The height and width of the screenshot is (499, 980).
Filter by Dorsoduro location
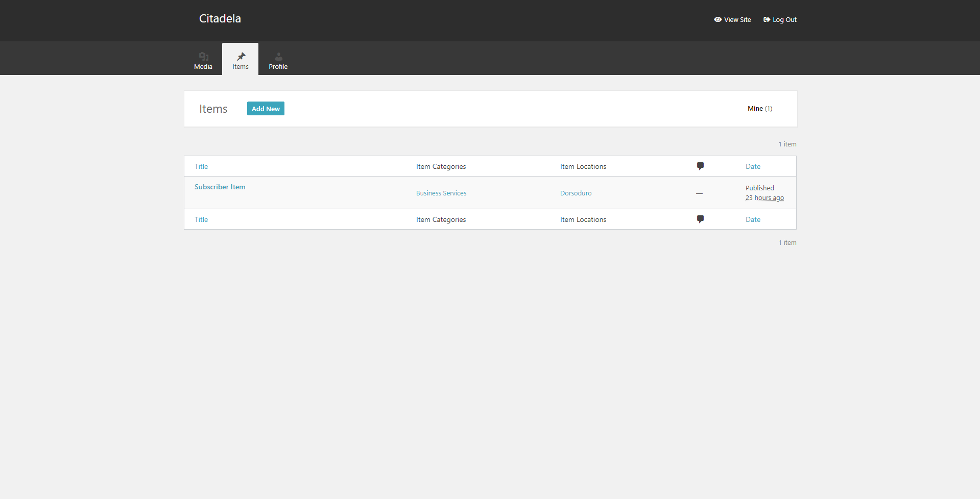[x=576, y=193]
